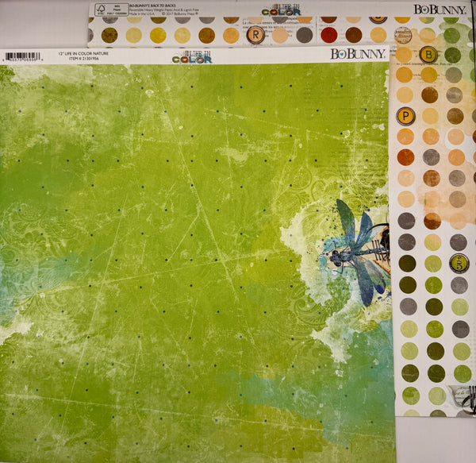Screen dimensions: 476x463
Task: Click the FSC certification logo box
Action: [111, 10]
